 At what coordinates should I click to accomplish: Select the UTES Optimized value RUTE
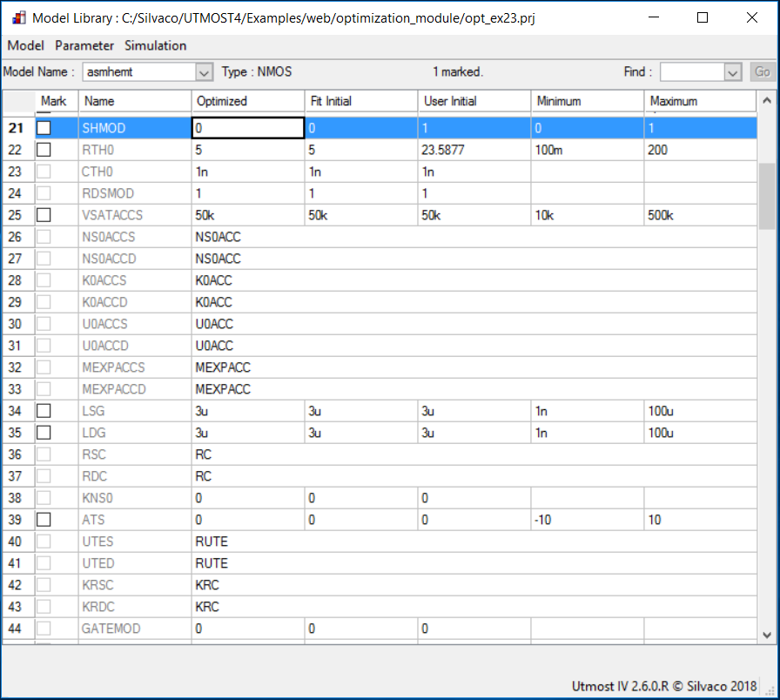[474, 542]
